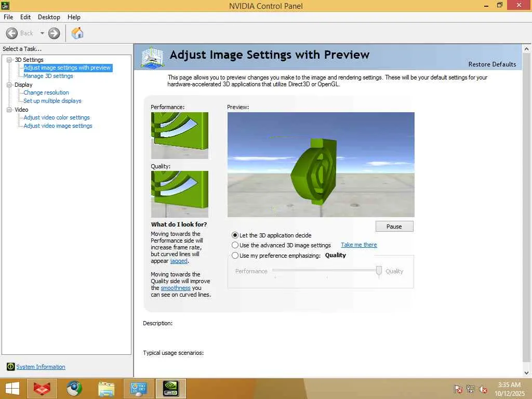Click the scrollbar up arrow
Screen dimensions: 532x399
coord(527,49)
